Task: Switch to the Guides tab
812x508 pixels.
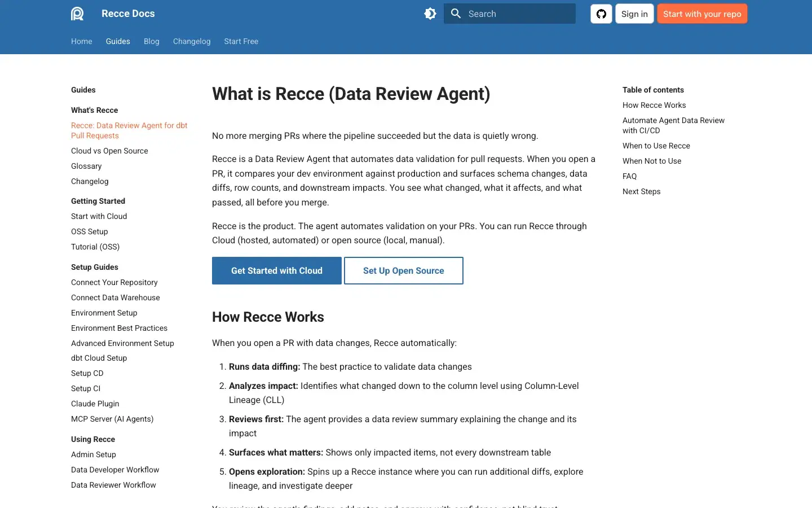Action: 118,41
